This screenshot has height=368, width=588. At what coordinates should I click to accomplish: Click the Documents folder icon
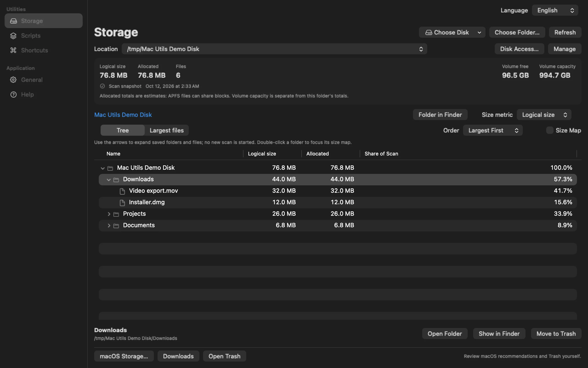click(x=116, y=226)
